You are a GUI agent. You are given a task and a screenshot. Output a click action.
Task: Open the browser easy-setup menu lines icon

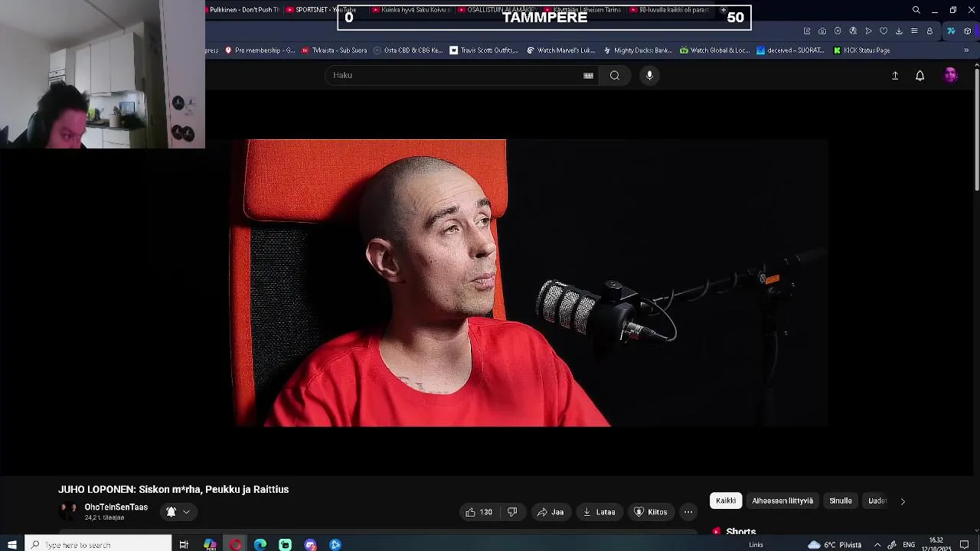[914, 31]
